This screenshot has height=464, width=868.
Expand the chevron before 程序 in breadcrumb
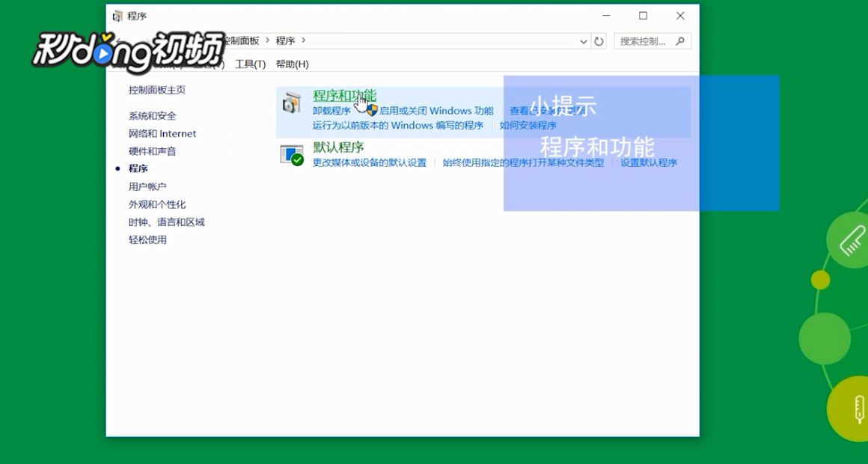[x=267, y=40]
